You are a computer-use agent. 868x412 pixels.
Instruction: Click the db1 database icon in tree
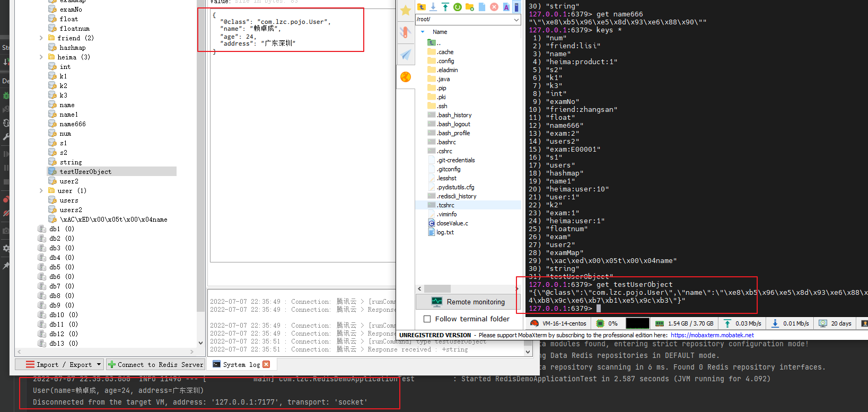tap(42, 229)
